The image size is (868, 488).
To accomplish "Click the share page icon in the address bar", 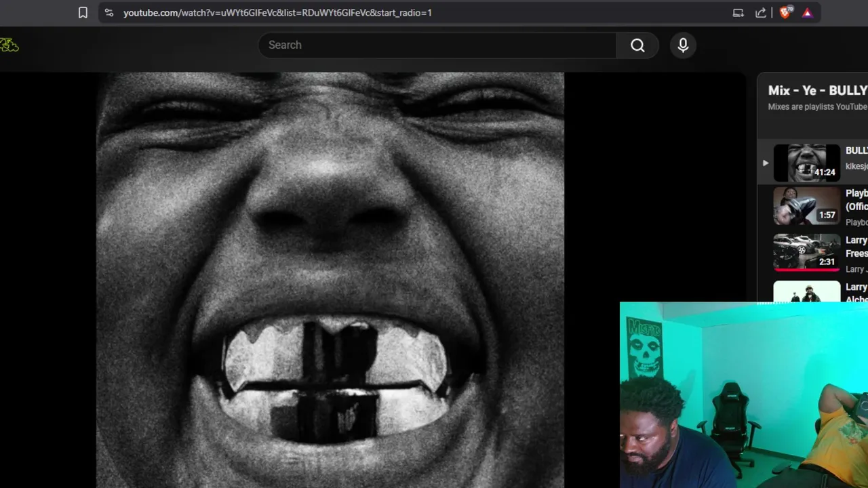I will click(761, 13).
